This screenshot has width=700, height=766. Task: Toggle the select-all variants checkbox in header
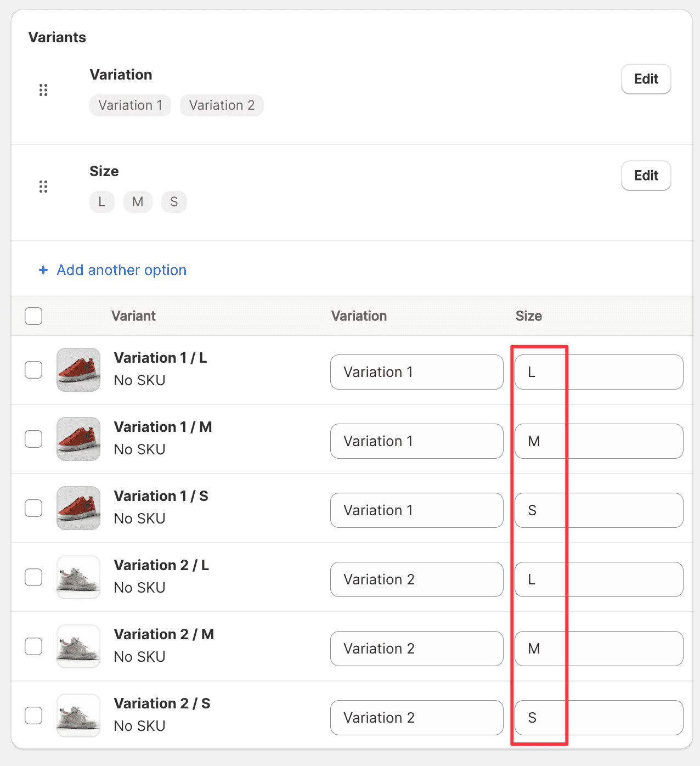coord(33,316)
